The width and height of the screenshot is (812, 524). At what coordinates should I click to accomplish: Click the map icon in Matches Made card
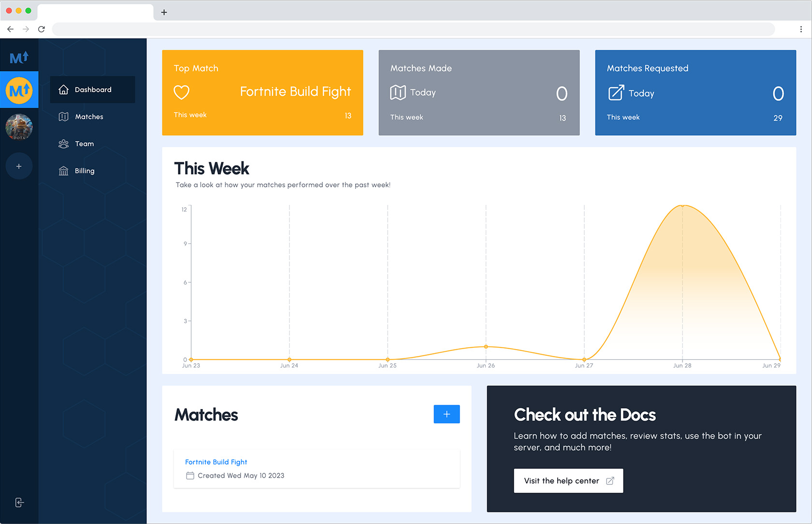point(398,92)
